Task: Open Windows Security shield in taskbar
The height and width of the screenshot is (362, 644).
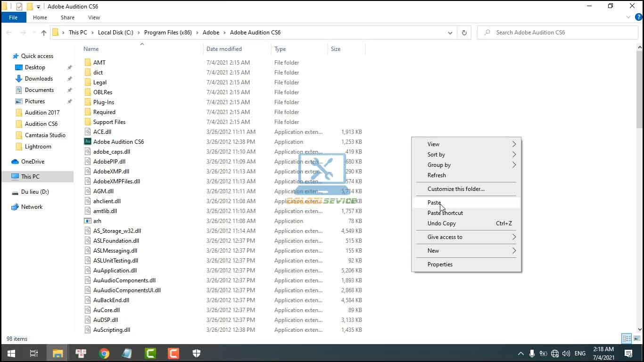Action: (197, 353)
